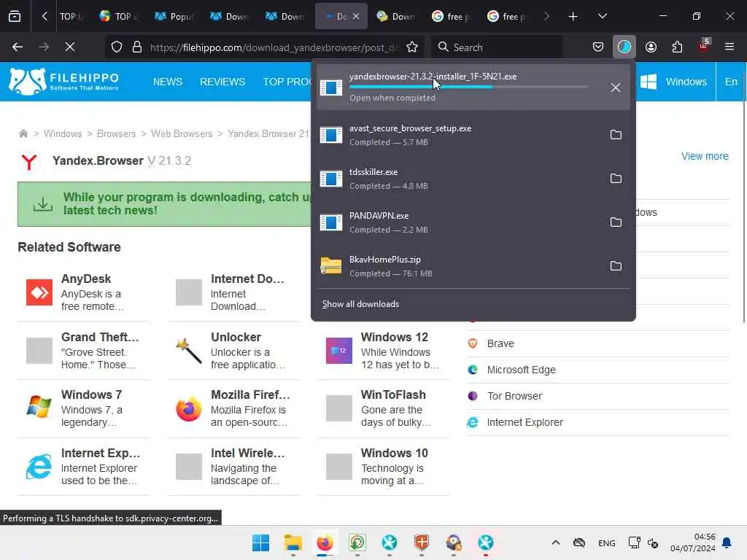Go back to previous page

coord(18,47)
